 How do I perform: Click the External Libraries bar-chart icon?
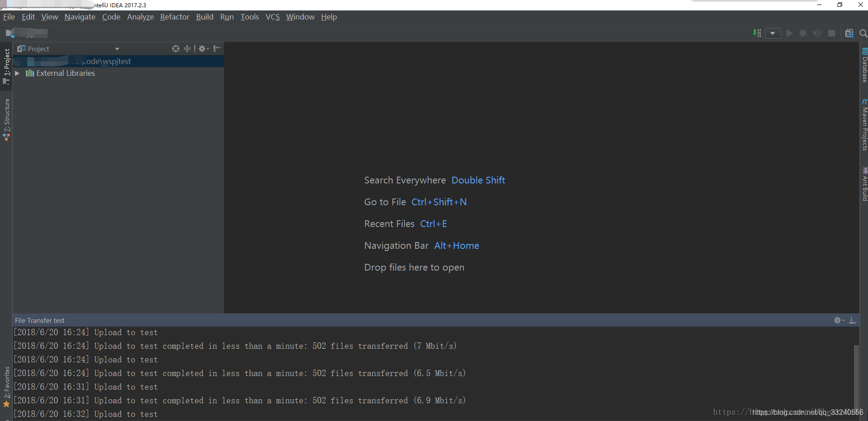[x=30, y=73]
